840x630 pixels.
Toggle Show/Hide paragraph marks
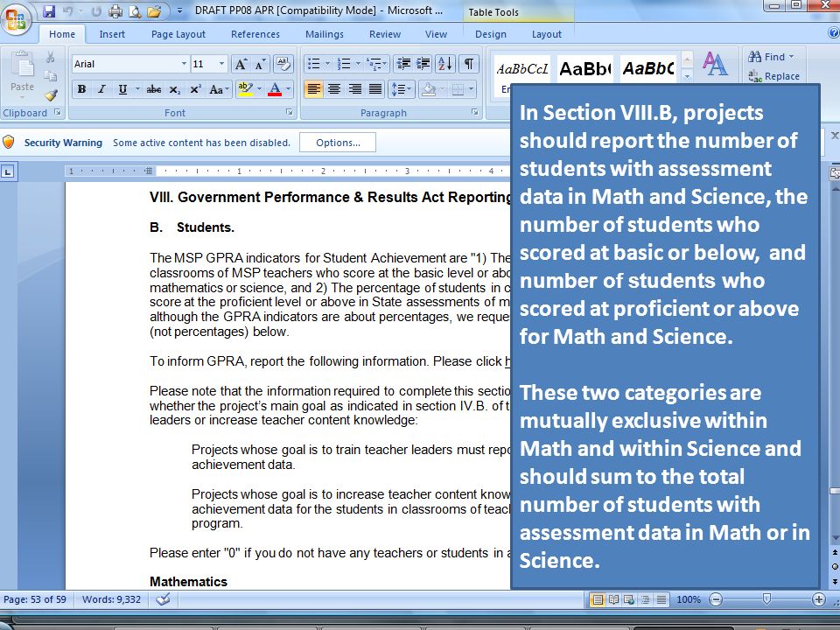pos(469,64)
